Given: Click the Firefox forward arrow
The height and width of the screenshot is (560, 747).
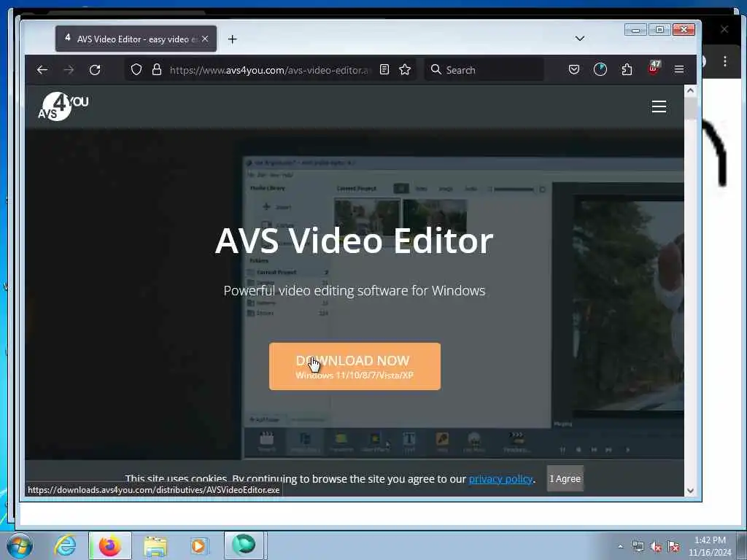Looking at the screenshot, I should [69, 70].
